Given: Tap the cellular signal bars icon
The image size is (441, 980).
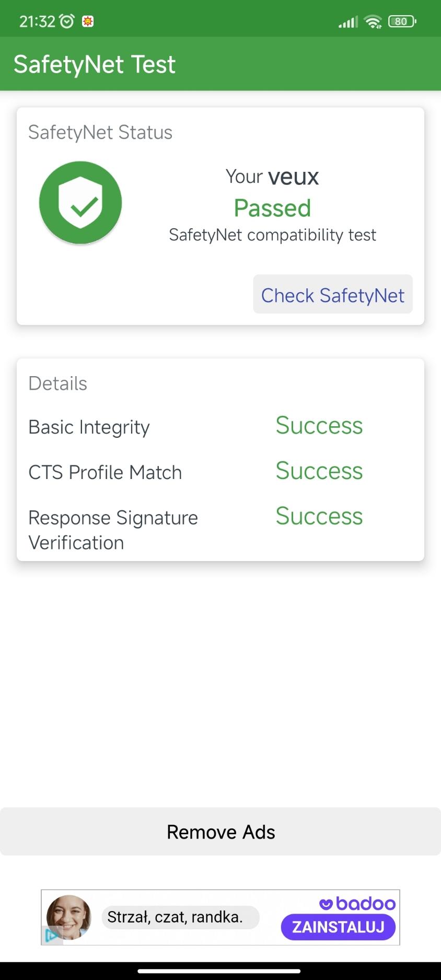Looking at the screenshot, I should pos(348,22).
